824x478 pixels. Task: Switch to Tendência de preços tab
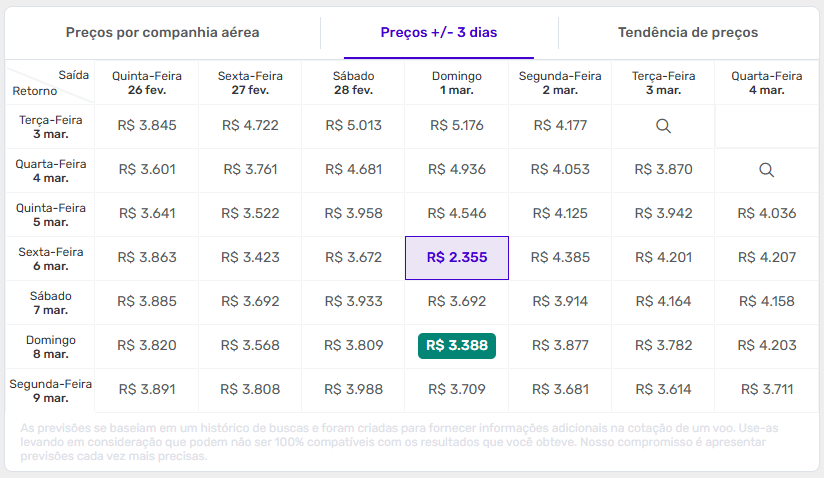point(688,33)
